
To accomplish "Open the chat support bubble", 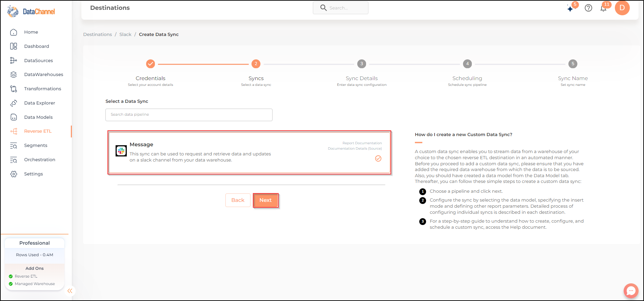I will [631, 290].
